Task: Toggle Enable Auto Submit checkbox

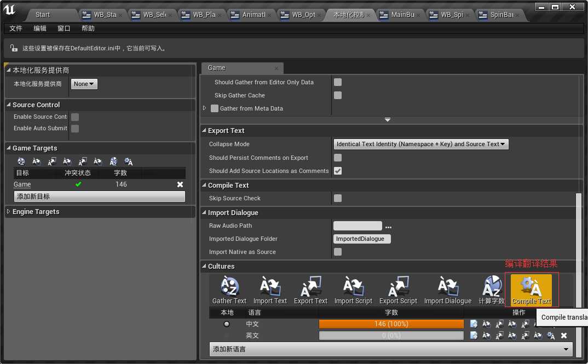Action: (75, 129)
